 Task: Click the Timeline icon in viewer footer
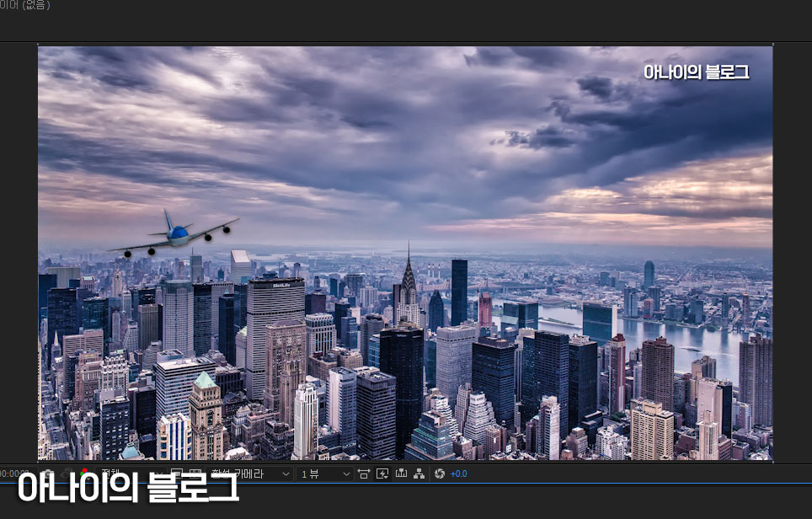[401, 474]
